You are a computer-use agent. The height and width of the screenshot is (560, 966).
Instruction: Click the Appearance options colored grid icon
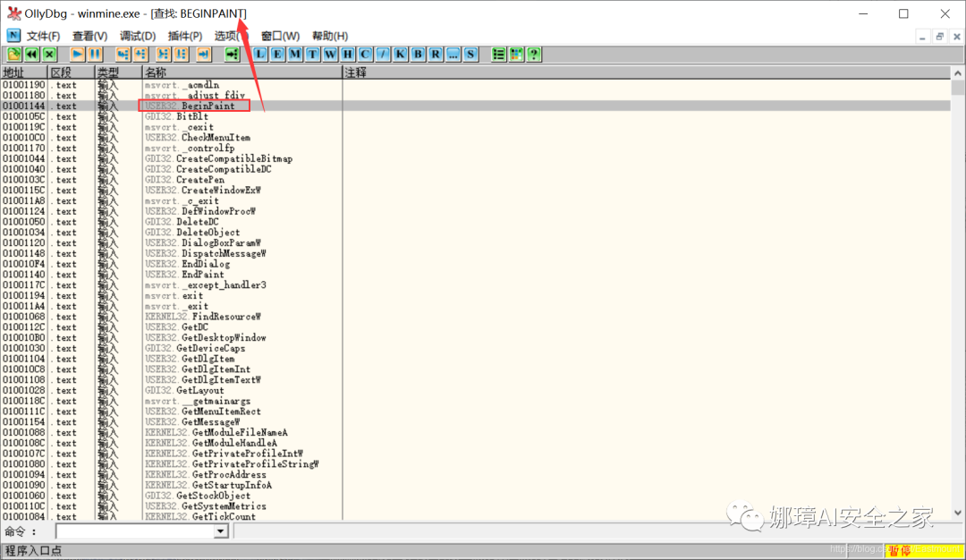coord(516,55)
